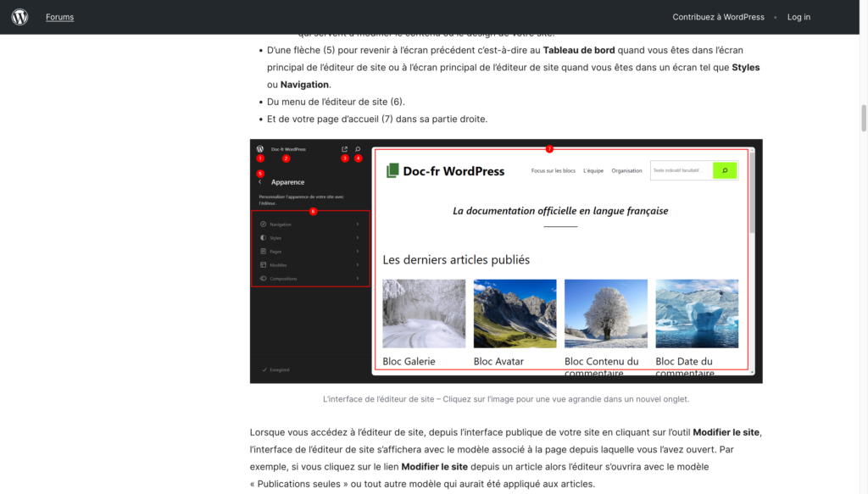Click the bold words "Tableau de bord"
Viewport: 868px width, 494px height.
579,50
